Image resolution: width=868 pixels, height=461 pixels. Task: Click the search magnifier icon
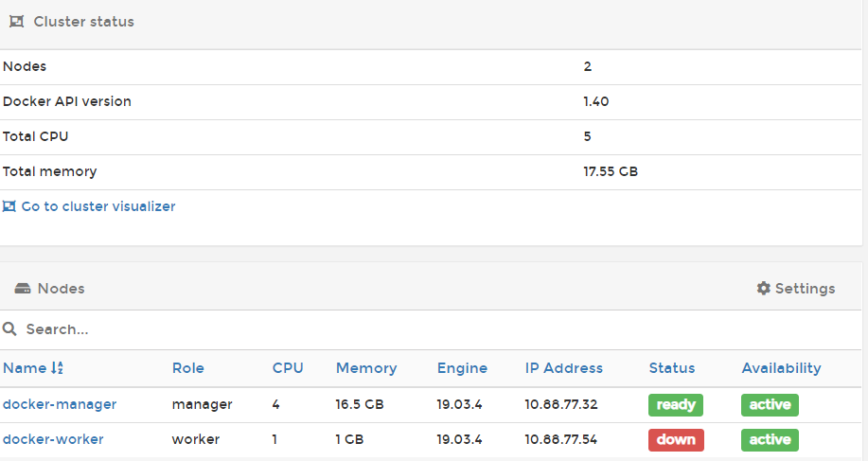10,329
